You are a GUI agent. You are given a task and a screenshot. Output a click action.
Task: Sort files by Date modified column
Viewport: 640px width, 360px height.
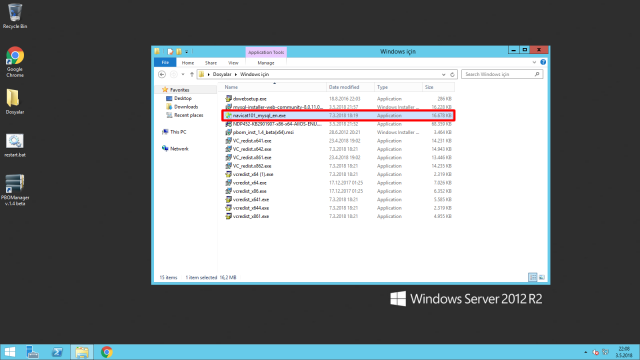[x=350, y=87]
